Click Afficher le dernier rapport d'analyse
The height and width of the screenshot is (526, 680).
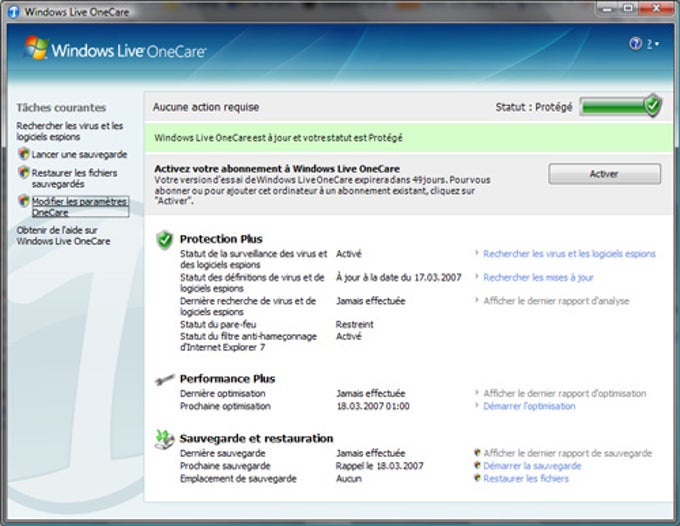(556, 301)
